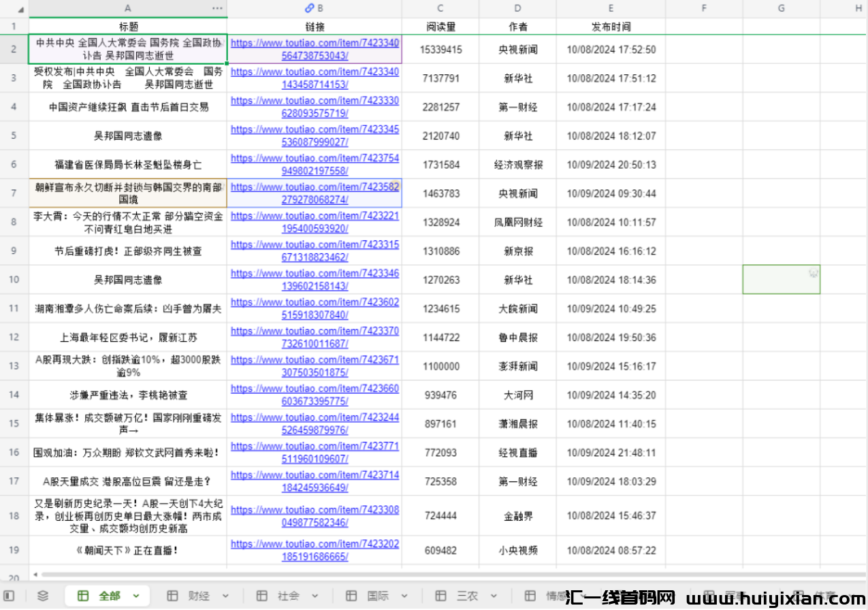Open column A more options (...) menu

[216, 8]
